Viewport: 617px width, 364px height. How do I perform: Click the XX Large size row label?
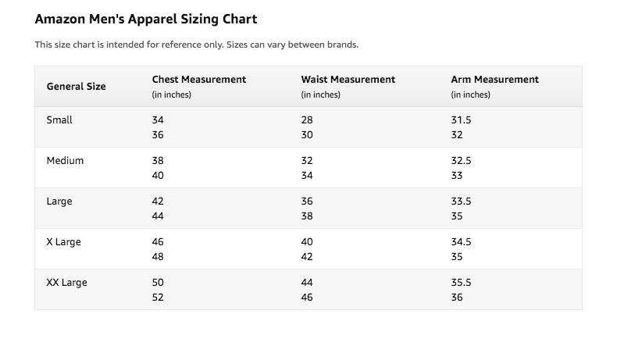[x=66, y=283]
